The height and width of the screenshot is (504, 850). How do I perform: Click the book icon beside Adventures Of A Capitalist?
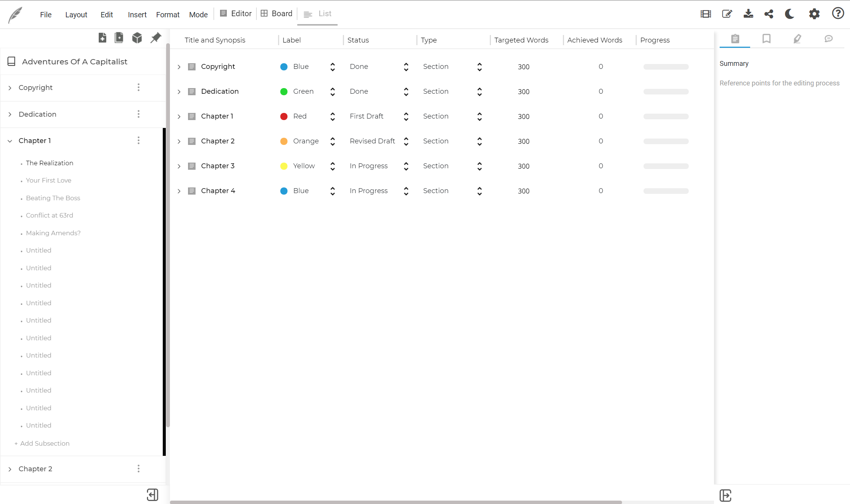tap(12, 61)
